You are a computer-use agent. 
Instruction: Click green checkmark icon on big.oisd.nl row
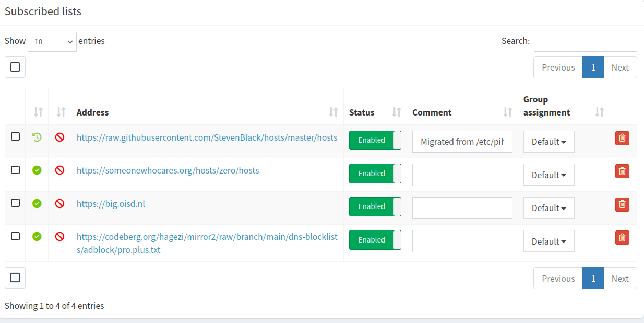point(37,203)
